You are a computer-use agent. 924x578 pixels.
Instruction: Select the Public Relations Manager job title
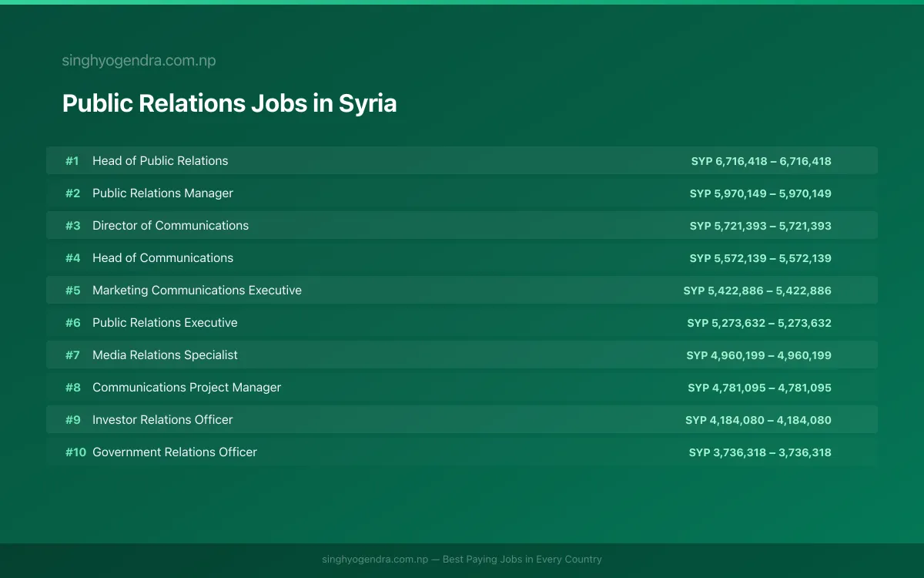pyautogui.click(x=162, y=193)
